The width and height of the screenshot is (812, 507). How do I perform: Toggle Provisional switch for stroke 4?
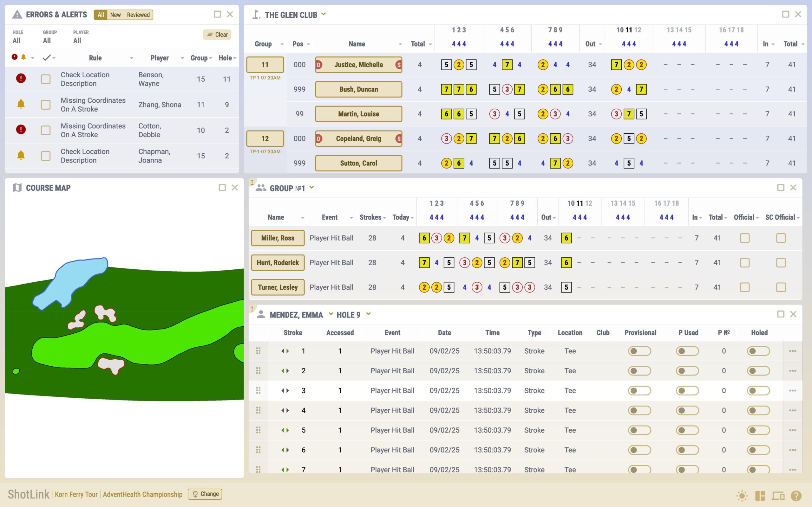pos(639,410)
